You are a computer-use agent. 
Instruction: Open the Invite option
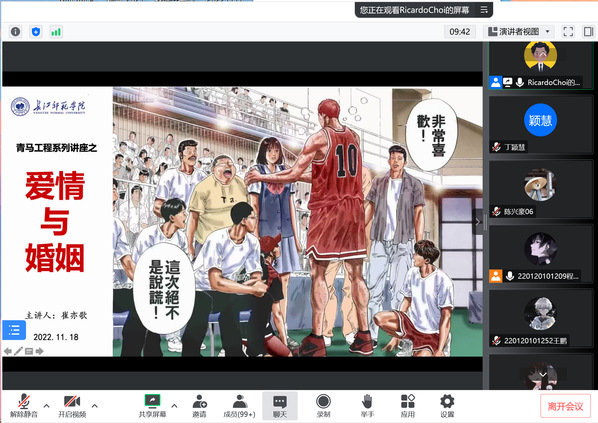coord(199,406)
